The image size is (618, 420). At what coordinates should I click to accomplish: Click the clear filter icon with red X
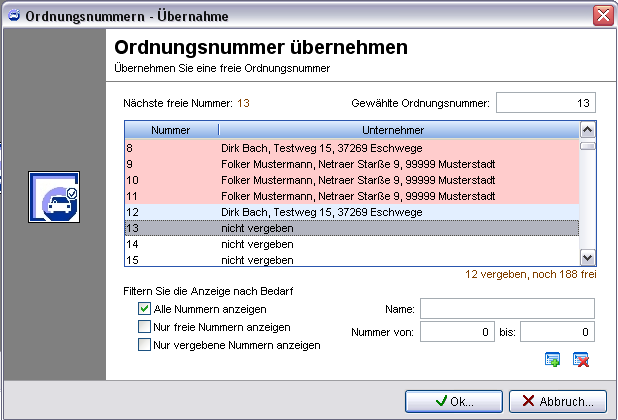[x=580, y=360]
